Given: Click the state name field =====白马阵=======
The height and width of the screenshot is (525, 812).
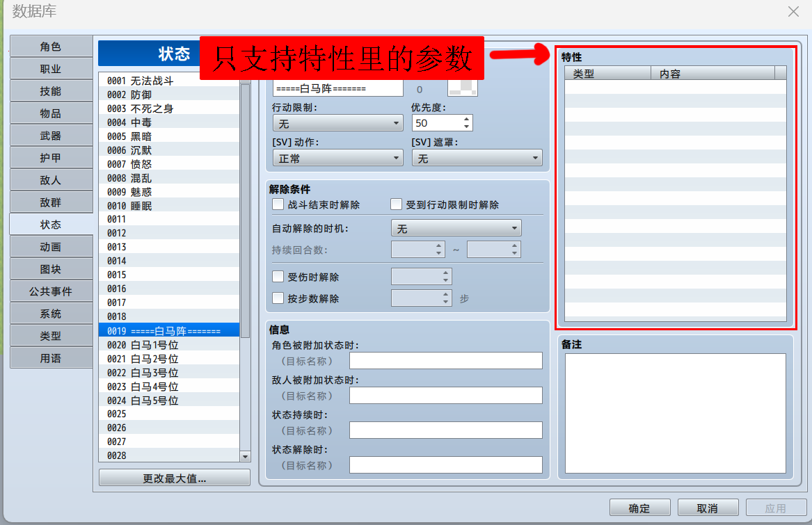Looking at the screenshot, I should (x=337, y=88).
